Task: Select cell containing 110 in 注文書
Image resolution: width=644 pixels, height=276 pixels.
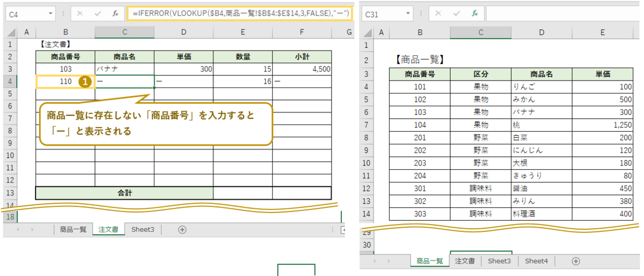Action: pyautogui.click(x=65, y=81)
